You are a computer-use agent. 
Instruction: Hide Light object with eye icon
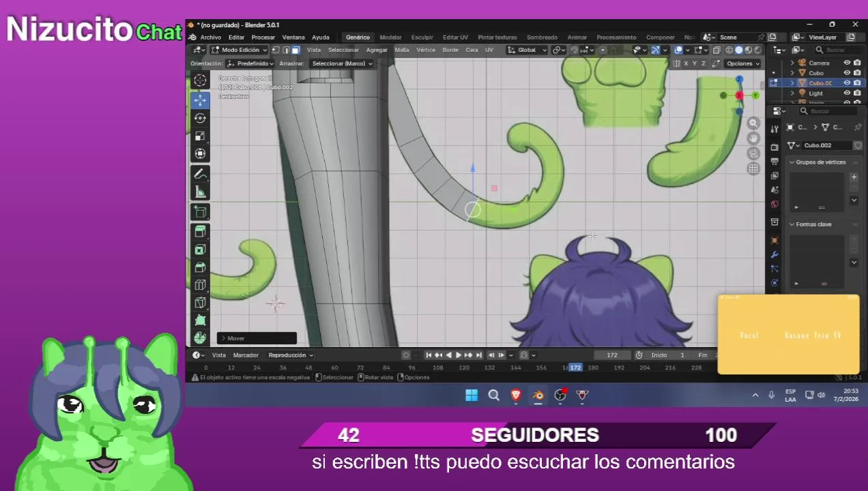click(x=847, y=93)
